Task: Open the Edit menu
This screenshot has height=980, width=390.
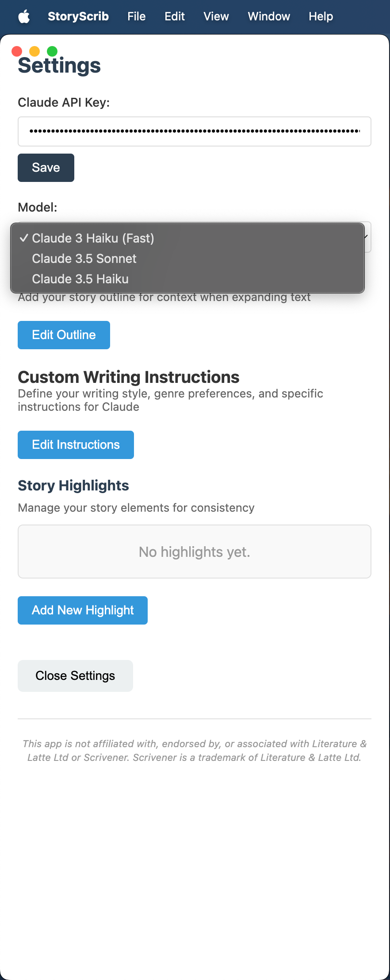Action: pyautogui.click(x=175, y=16)
